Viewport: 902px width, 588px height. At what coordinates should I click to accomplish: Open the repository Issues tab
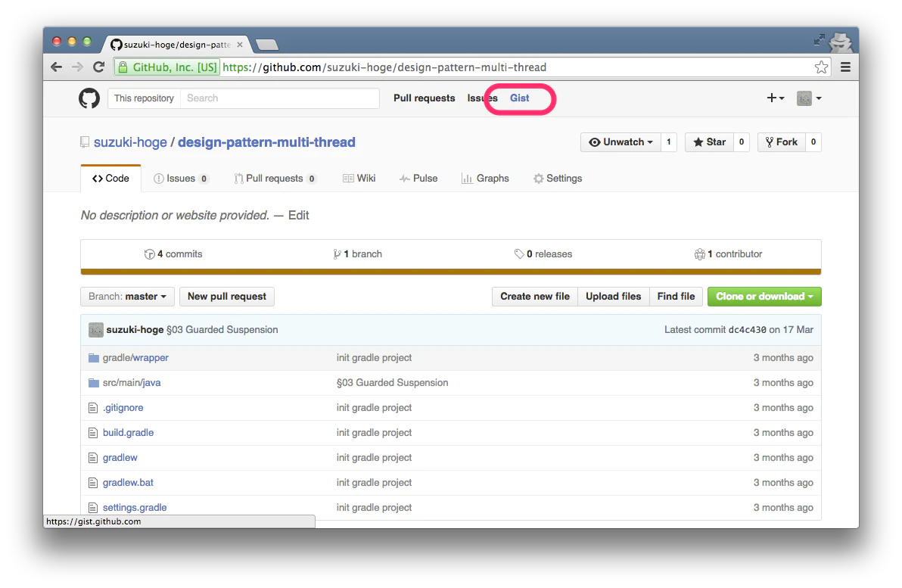click(x=180, y=179)
